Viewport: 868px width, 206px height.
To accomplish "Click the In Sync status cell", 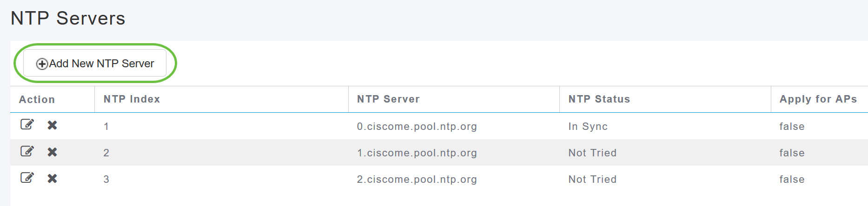I will pos(588,126).
